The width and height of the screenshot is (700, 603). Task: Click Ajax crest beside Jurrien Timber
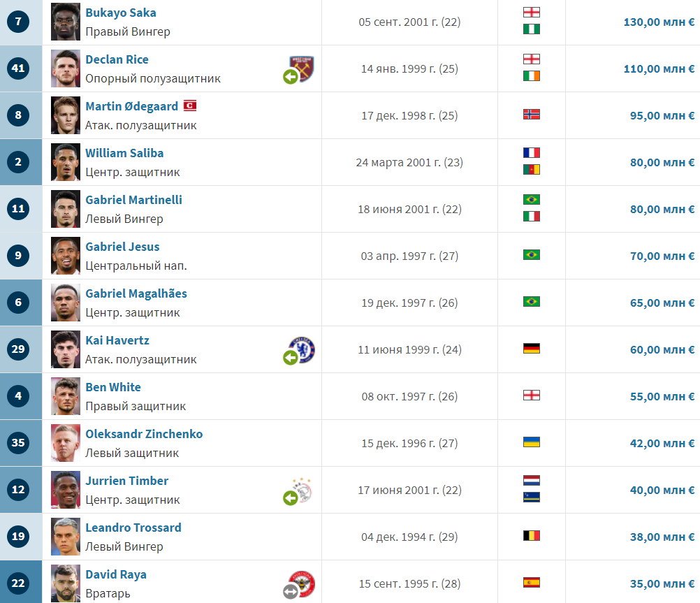(x=302, y=490)
